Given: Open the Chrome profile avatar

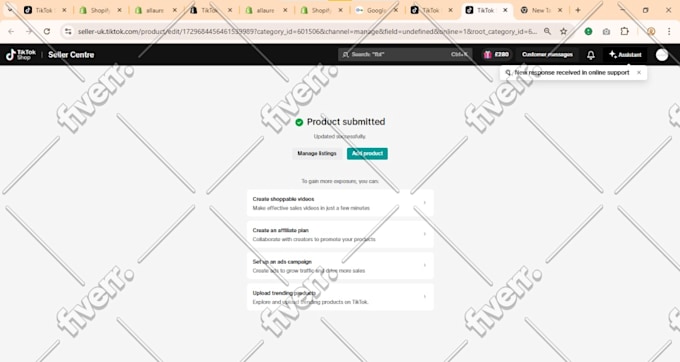Looking at the screenshot, I should (x=651, y=31).
